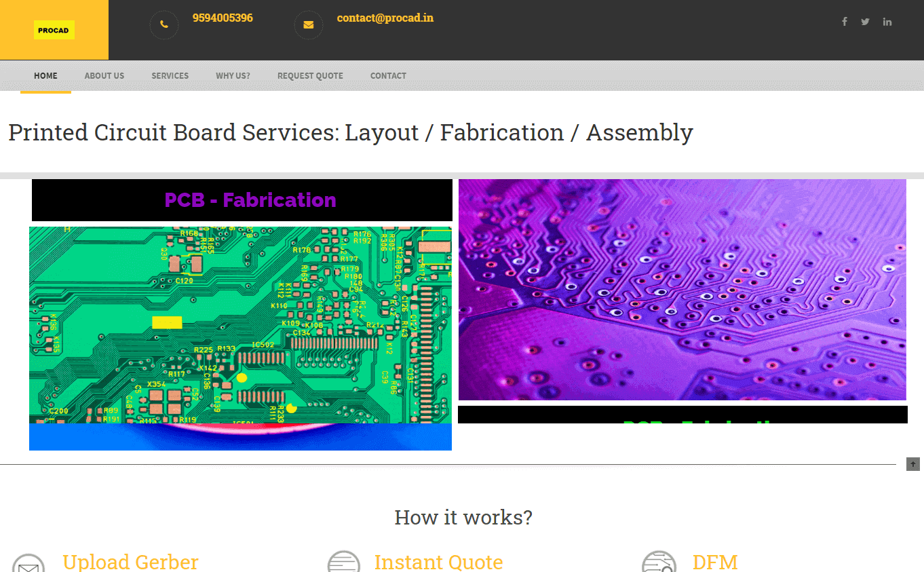Click the green circuit board image
The image size is (924, 572).
[240, 324]
